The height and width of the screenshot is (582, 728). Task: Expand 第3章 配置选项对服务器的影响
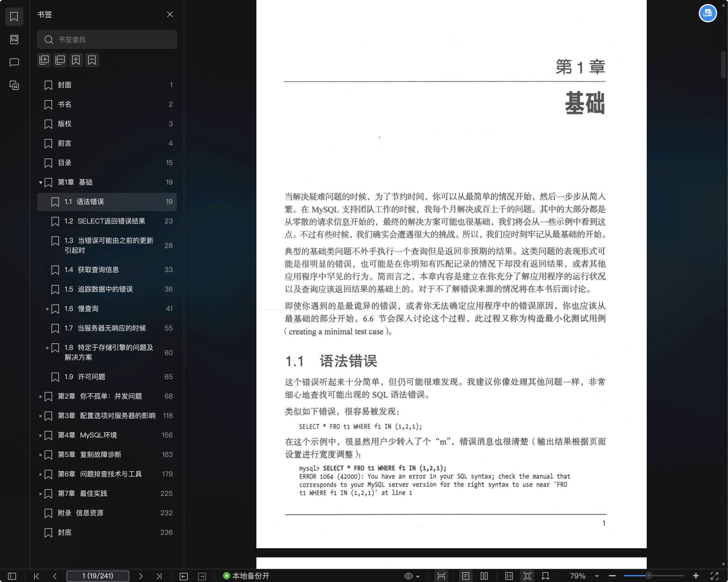click(41, 416)
